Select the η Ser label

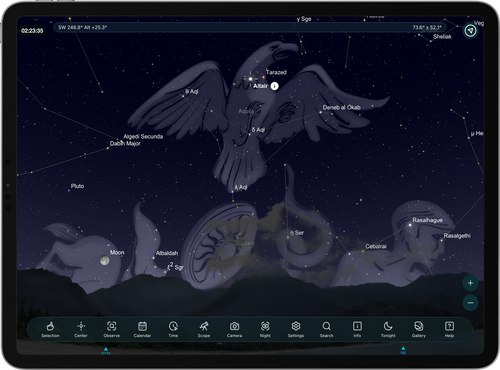297,233
